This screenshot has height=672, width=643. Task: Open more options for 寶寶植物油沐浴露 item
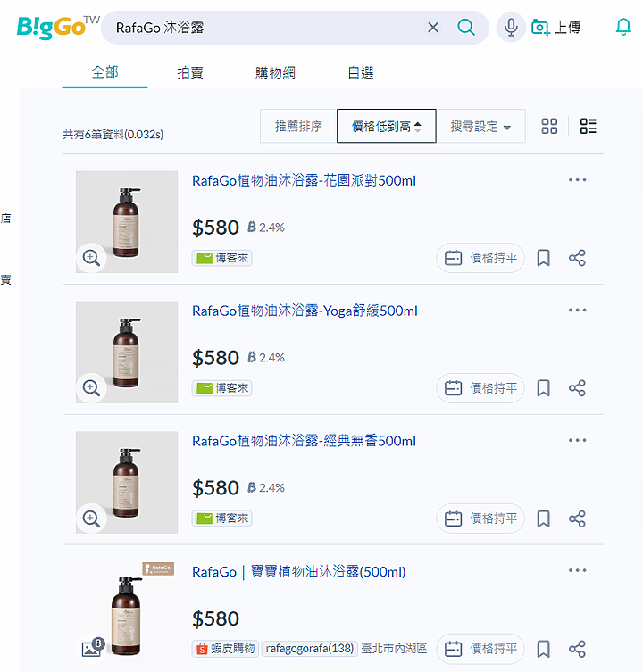pos(578,570)
